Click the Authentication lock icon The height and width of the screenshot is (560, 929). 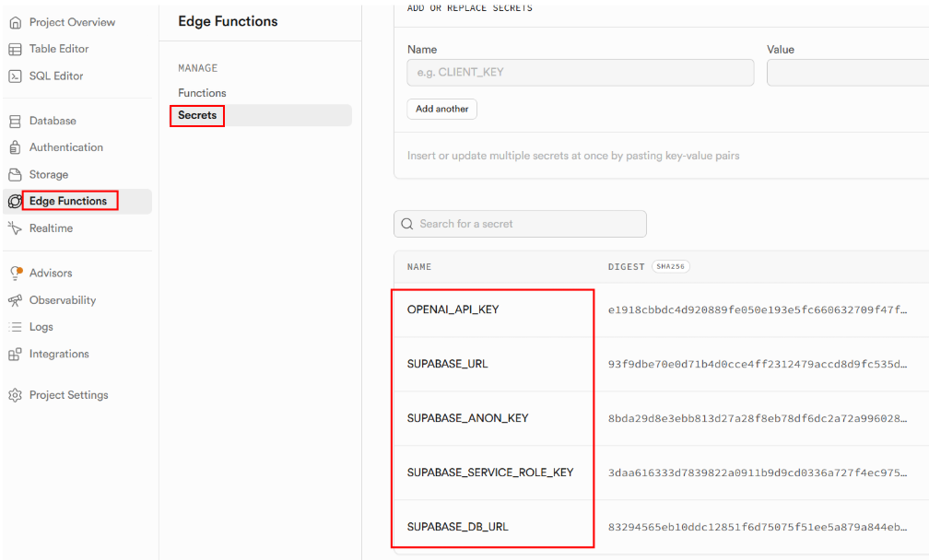[x=15, y=147]
